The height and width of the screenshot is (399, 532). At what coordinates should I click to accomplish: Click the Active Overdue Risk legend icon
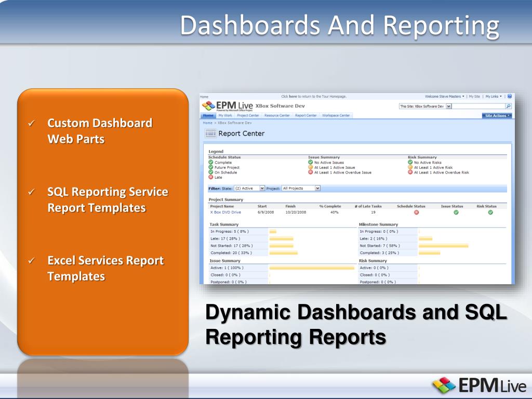point(410,172)
